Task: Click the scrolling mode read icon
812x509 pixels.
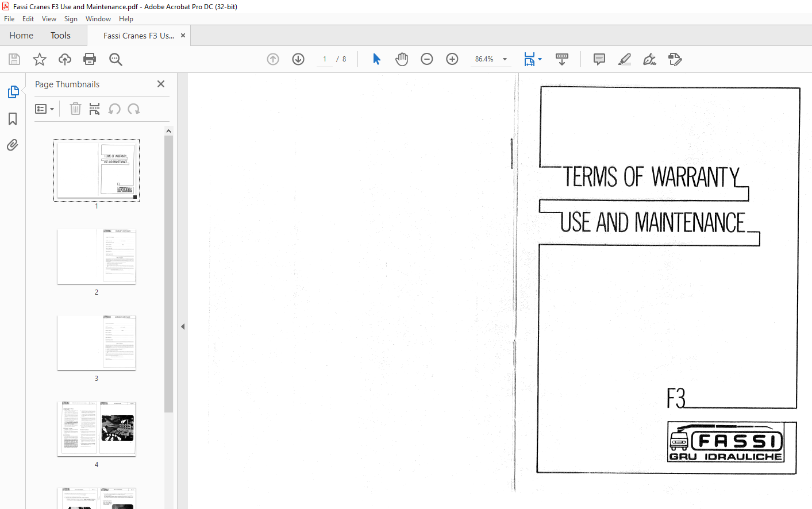Action: coord(562,59)
